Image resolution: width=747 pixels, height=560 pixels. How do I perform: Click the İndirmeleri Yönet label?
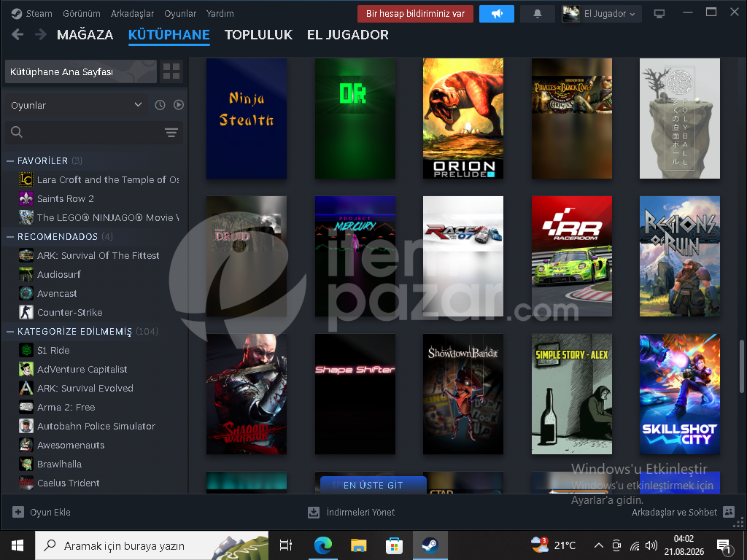360,513
